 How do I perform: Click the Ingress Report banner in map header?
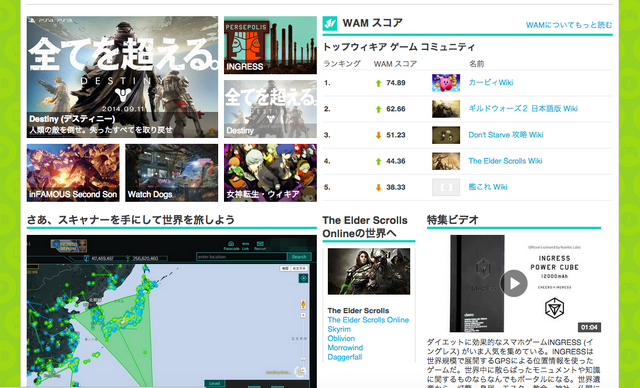tap(69, 246)
